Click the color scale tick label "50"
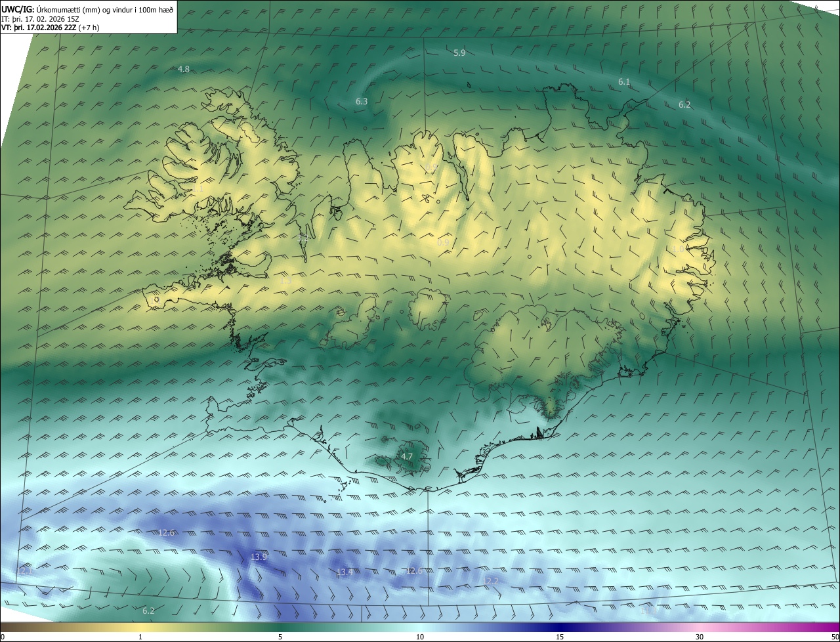This screenshot has height=642, width=840. tap(835, 637)
